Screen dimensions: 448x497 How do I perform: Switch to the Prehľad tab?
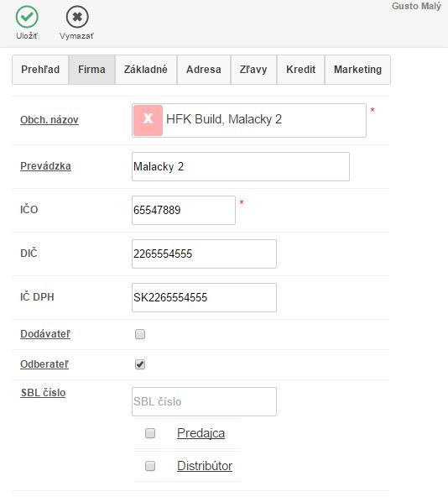[x=40, y=70]
